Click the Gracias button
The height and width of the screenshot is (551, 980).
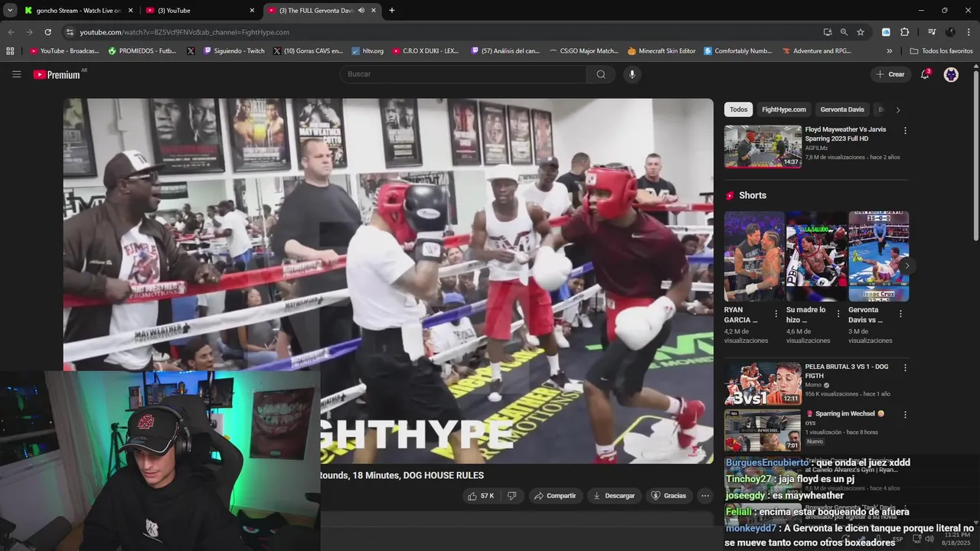(x=668, y=496)
